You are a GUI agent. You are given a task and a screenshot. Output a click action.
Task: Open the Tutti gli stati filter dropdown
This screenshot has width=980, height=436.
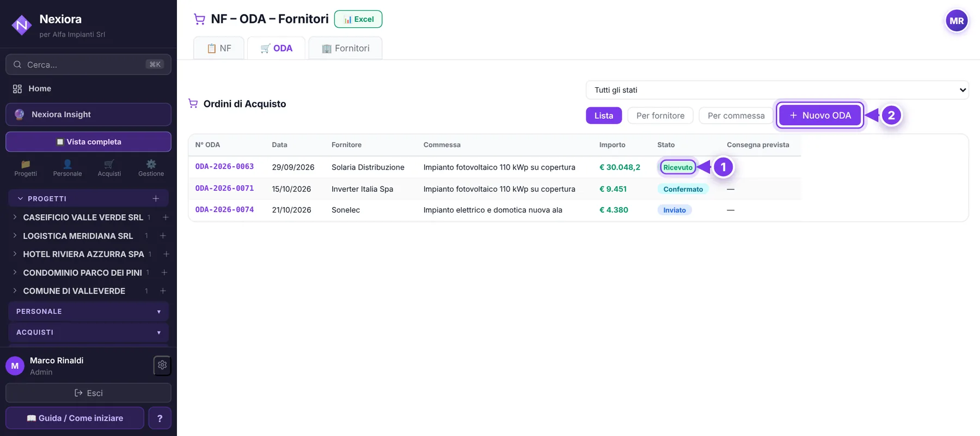[777, 90]
